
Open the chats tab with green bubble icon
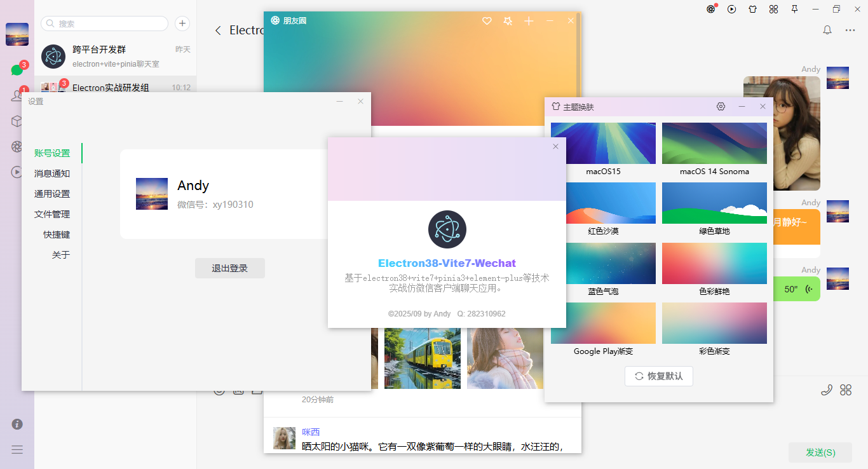pyautogui.click(x=17, y=70)
